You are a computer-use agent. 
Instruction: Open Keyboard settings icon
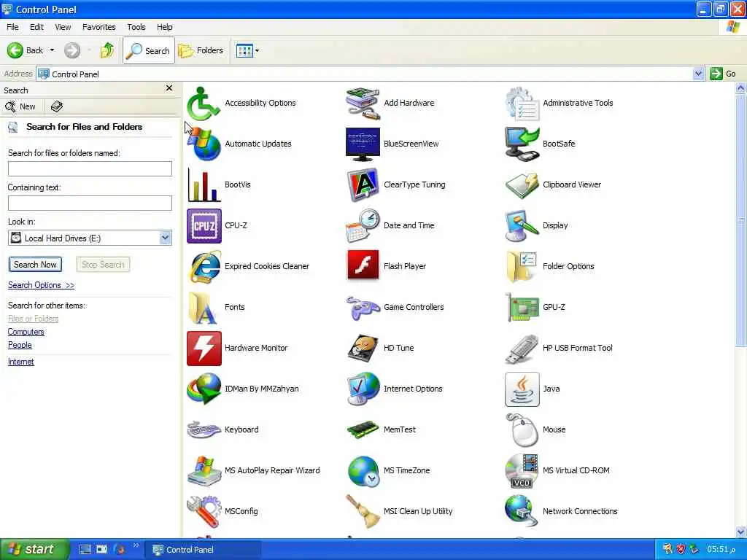(x=204, y=429)
